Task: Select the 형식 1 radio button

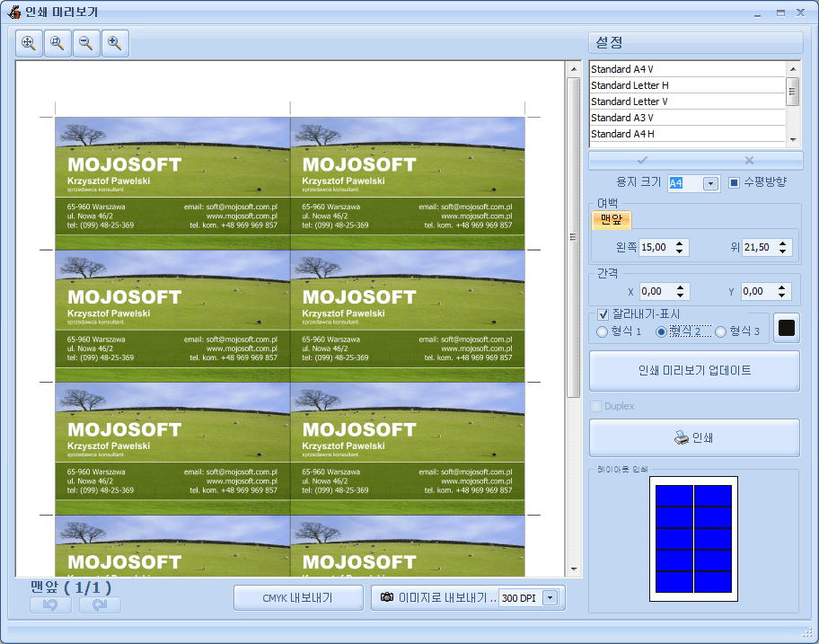Action: (602, 331)
